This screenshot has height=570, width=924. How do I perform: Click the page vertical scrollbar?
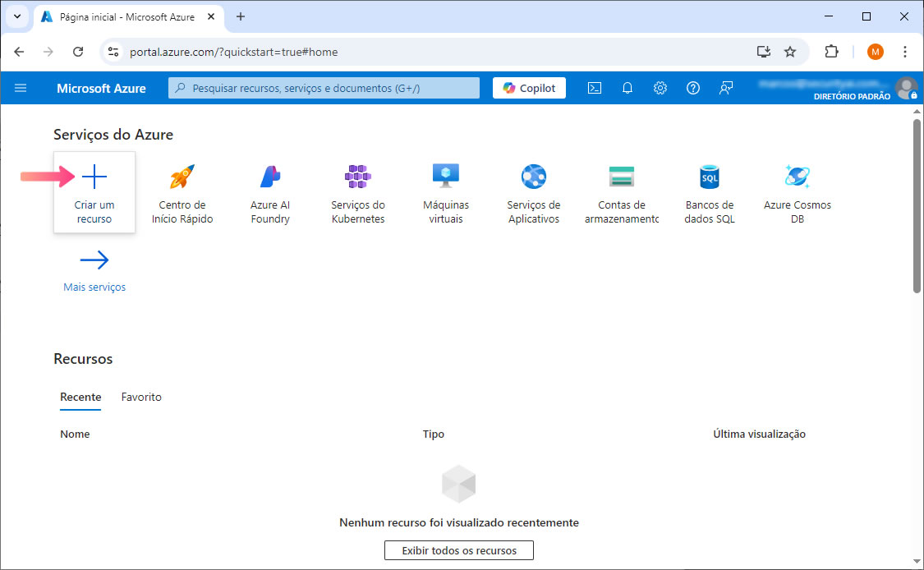tap(917, 206)
